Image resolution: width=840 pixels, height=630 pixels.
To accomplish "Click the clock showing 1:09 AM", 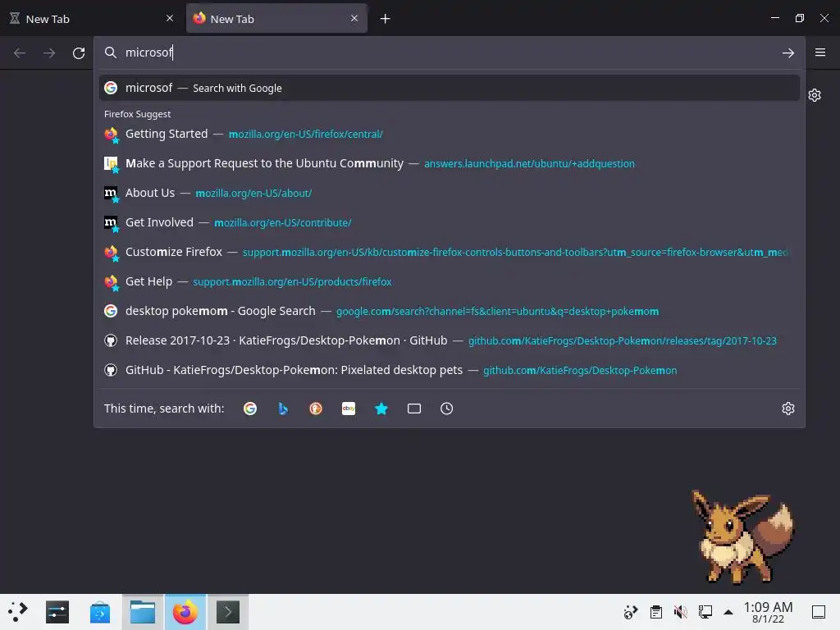I will pyautogui.click(x=768, y=612).
